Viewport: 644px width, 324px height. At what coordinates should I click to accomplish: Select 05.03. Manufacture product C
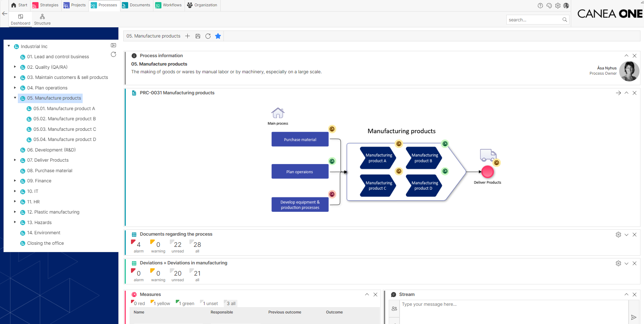[x=65, y=129]
